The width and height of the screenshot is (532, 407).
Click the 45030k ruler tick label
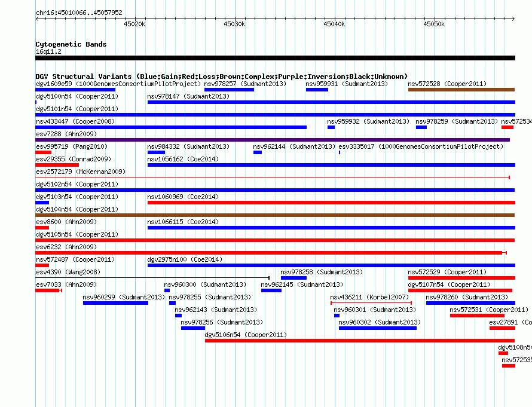pos(234,24)
